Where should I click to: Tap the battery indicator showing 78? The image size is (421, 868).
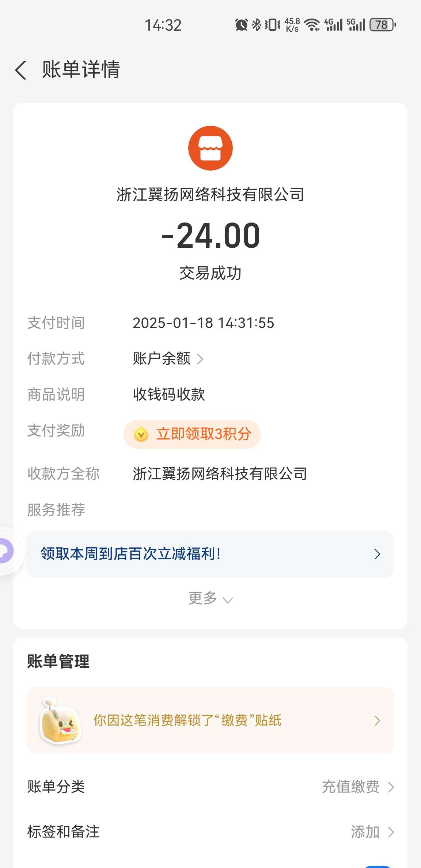tap(382, 25)
